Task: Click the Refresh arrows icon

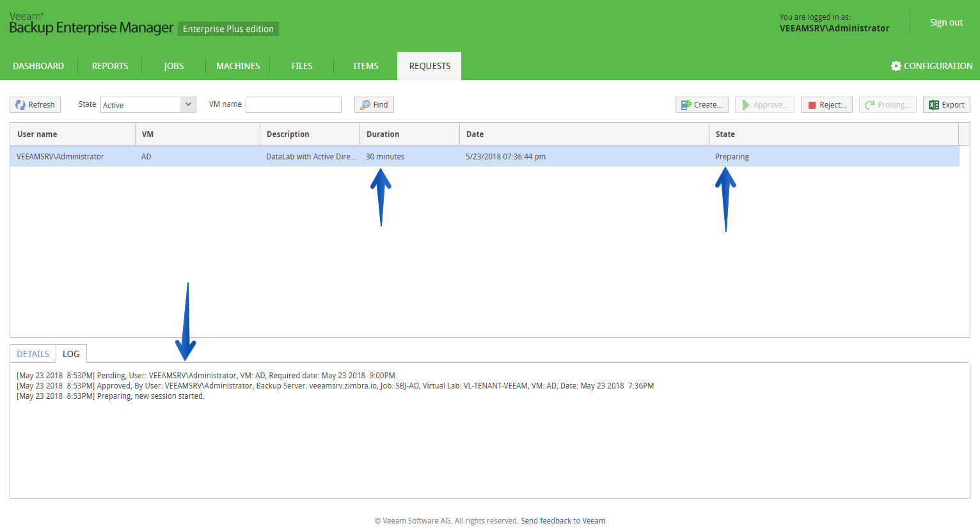Action: pos(20,105)
